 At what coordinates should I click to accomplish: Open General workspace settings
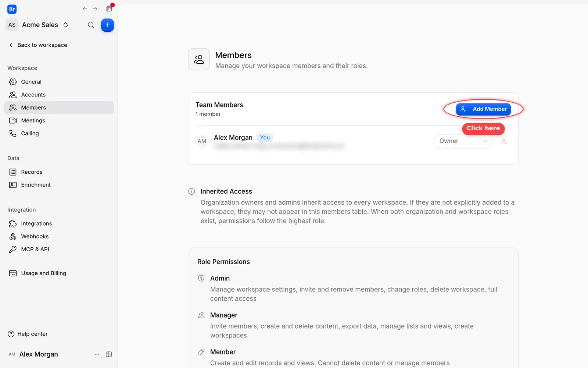point(59,82)
